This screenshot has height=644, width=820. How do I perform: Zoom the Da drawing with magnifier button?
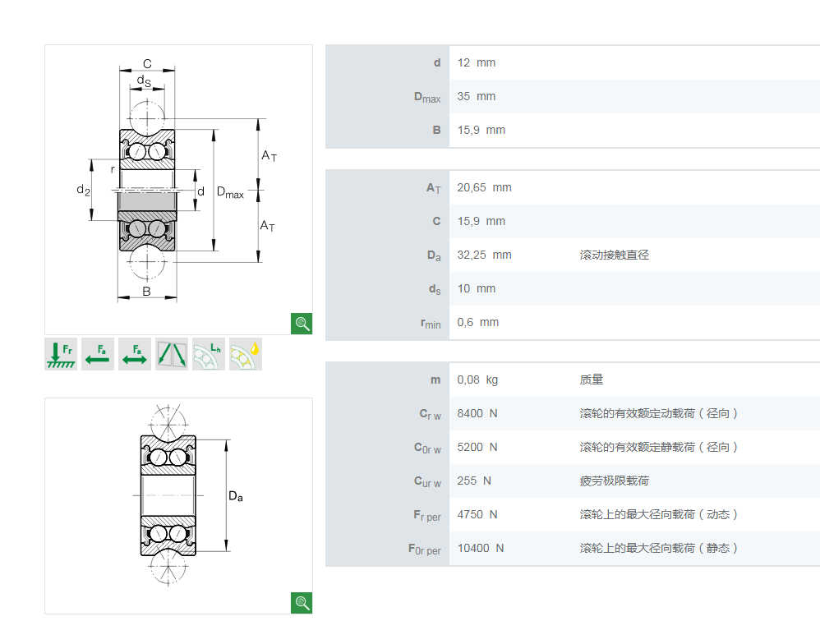302,603
